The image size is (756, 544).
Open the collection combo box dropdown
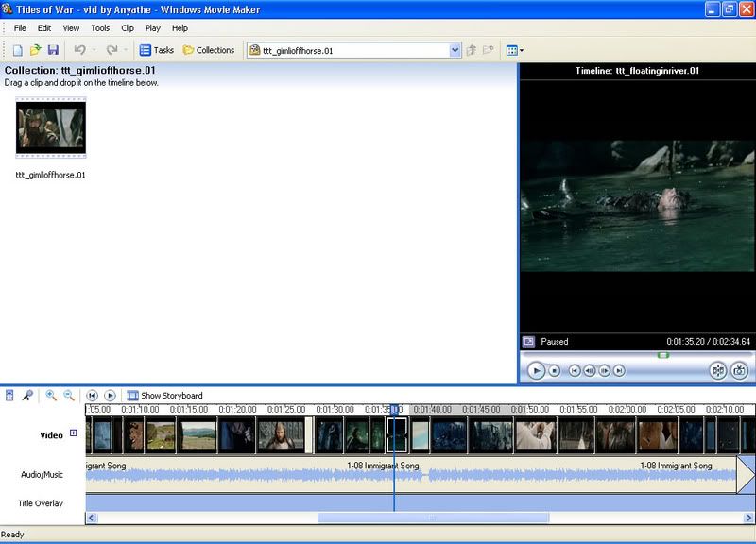pos(455,51)
